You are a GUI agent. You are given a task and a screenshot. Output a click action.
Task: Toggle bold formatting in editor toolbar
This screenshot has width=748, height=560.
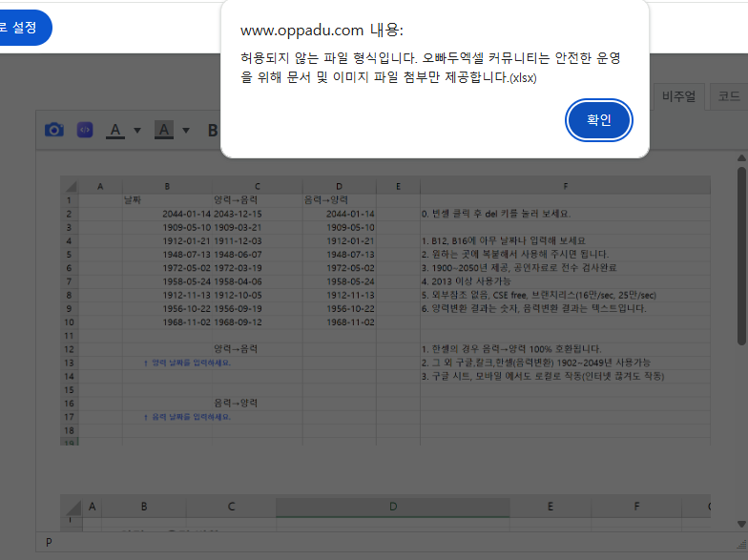click(x=213, y=130)
